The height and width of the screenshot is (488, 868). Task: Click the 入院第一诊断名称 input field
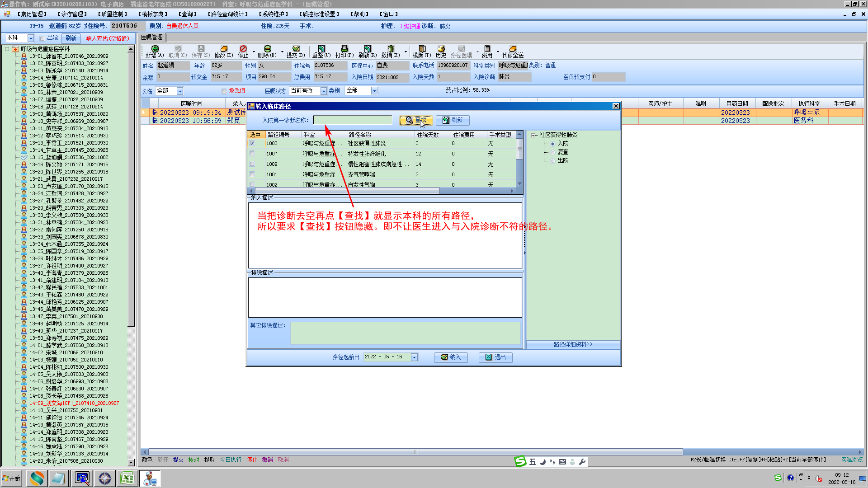click(352, 120)
